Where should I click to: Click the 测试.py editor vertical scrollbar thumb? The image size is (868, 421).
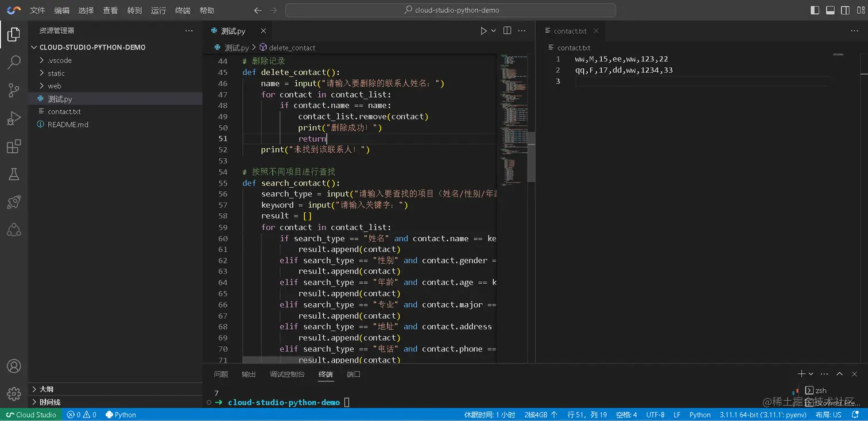(532, 157)
